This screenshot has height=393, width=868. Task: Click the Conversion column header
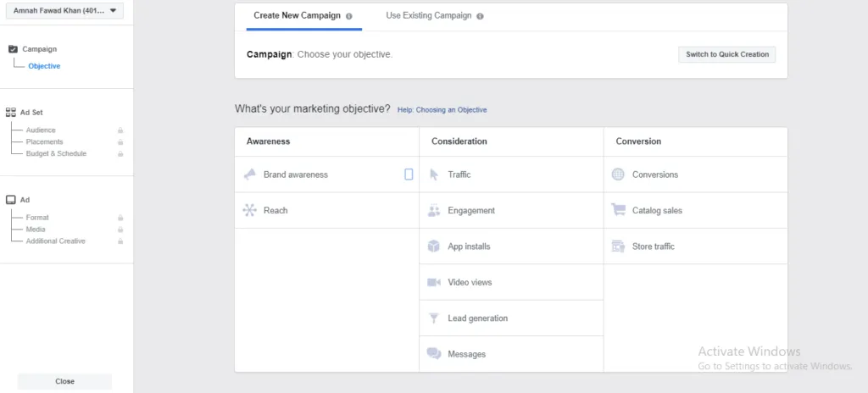tap(638, 141)
